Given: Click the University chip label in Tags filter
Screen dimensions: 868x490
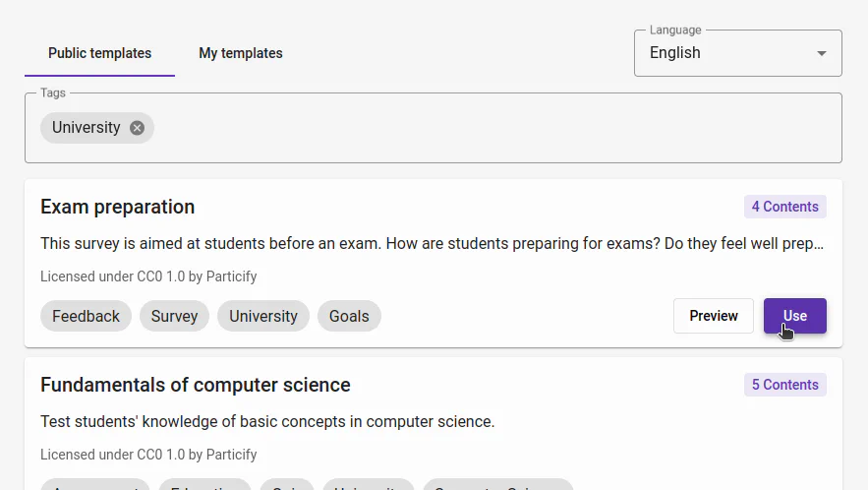Looking at the screenshot, I should [86, 128].
